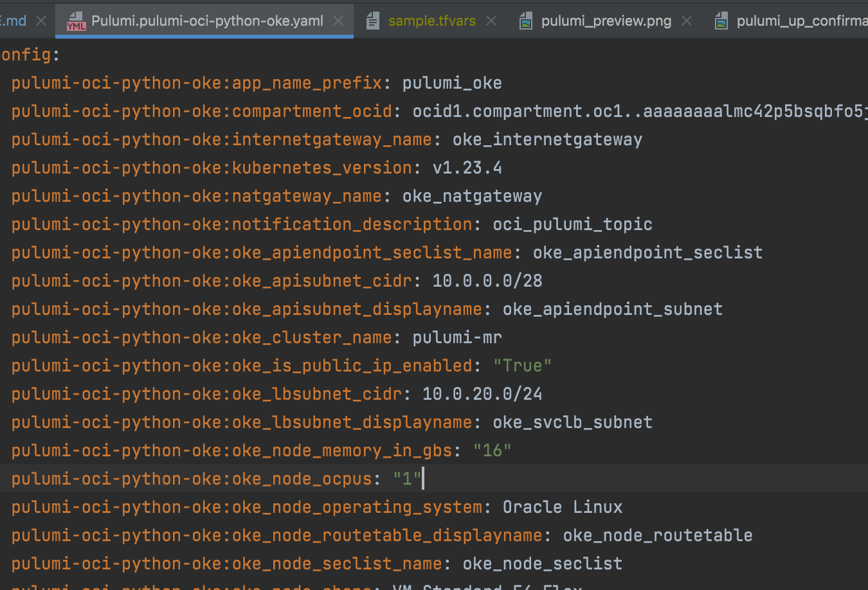Click the value oke_node_routetable
The width and height of the screenshot is (868, 590).
(658, 535)
